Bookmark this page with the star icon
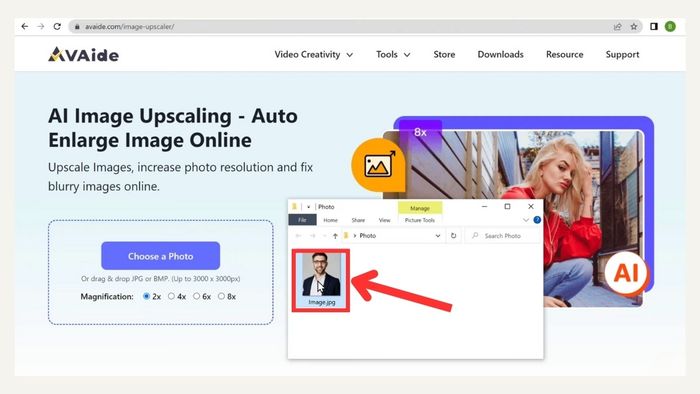This screenshot has width=700, height=394. tap(634, 27)
